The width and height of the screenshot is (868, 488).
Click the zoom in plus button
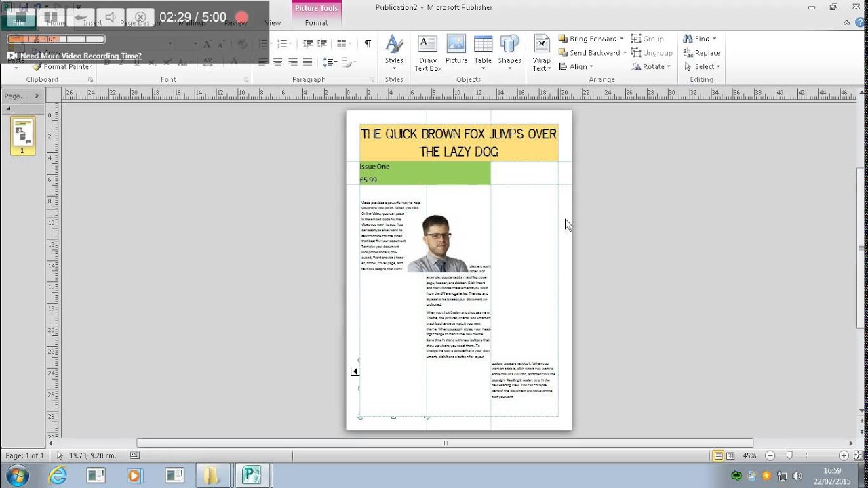point(844,455)
